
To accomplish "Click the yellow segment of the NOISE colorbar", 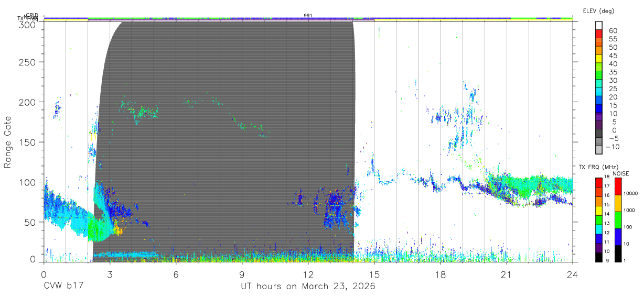I will pos(618,203).
